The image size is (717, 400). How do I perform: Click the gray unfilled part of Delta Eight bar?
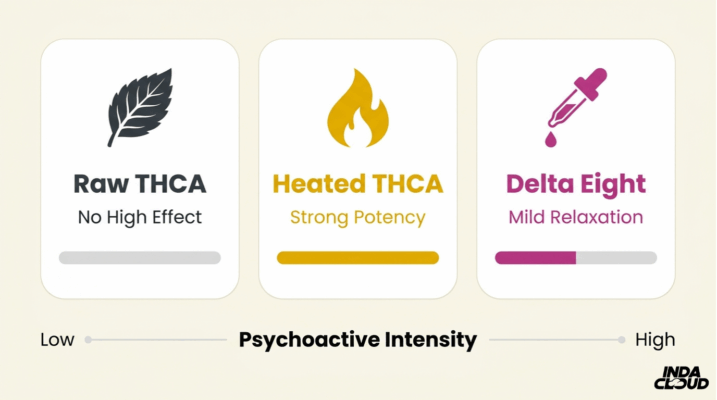pyautogui.click(x=616, y=258)
